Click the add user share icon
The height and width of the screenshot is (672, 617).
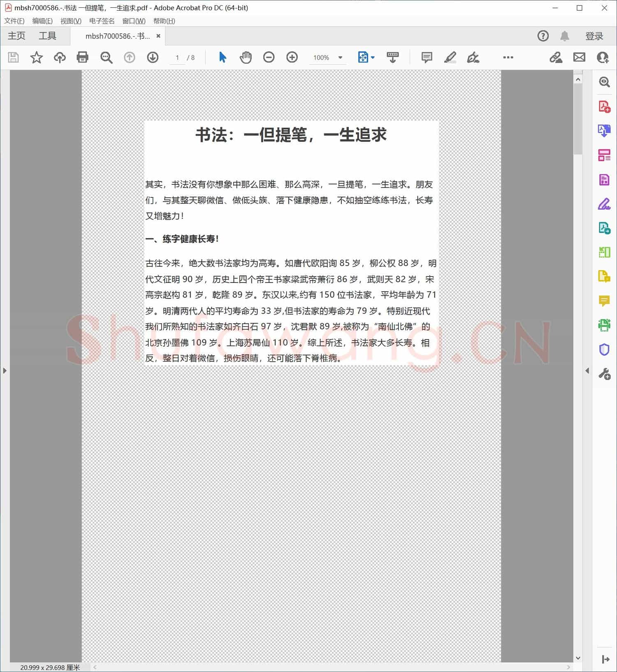pyautogui.click(x=603, y=57)
